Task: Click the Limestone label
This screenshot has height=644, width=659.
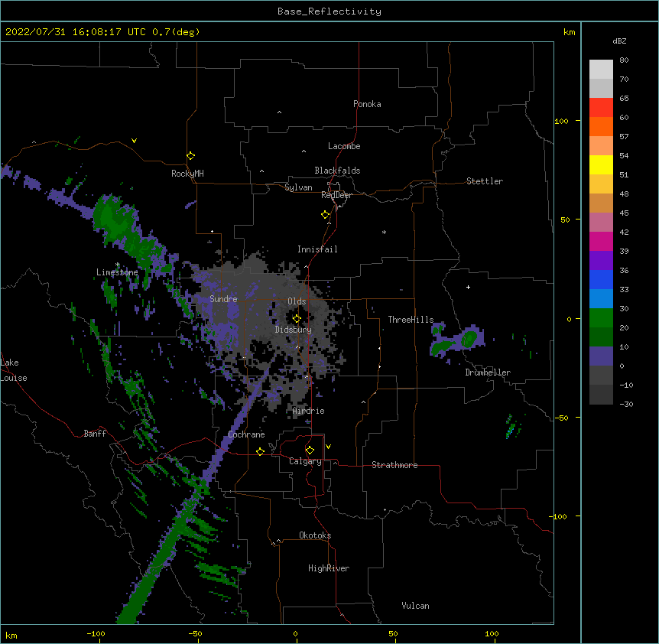Action: 117,272
